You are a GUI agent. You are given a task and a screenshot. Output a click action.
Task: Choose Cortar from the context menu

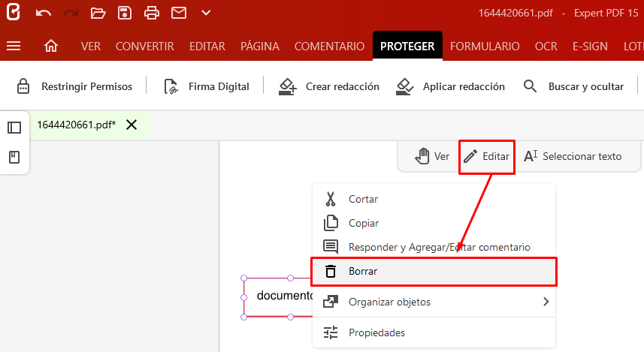tap(434, 199)
